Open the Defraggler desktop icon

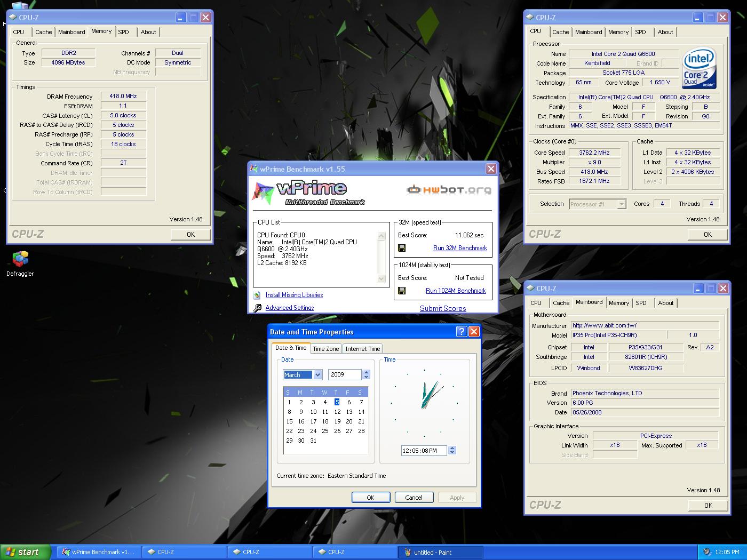(20, 263)
